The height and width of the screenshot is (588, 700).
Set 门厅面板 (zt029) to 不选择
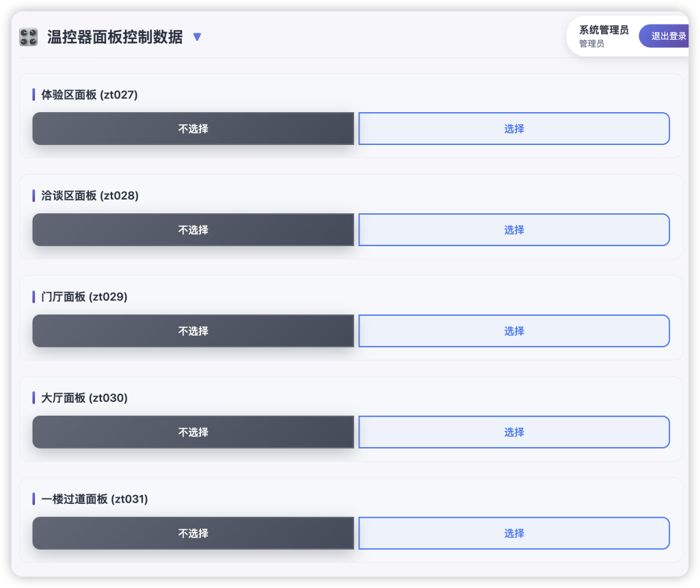193,331
